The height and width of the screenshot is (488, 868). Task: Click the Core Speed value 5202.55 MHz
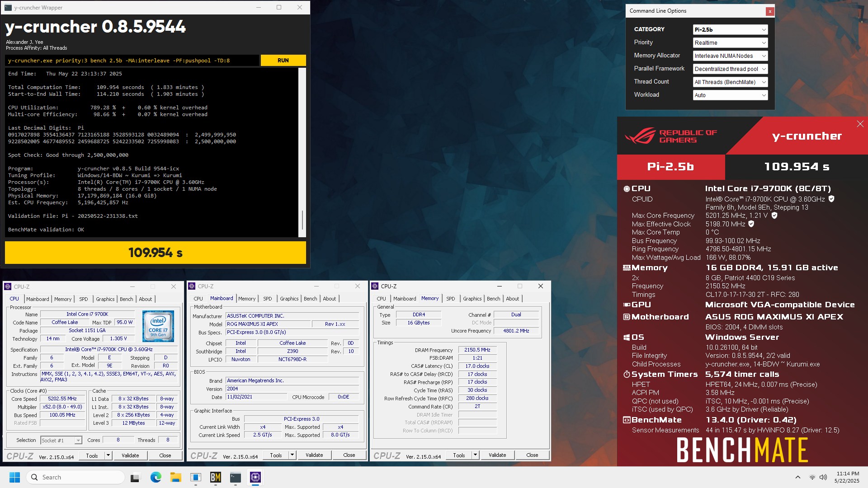[x=62, y=399]
